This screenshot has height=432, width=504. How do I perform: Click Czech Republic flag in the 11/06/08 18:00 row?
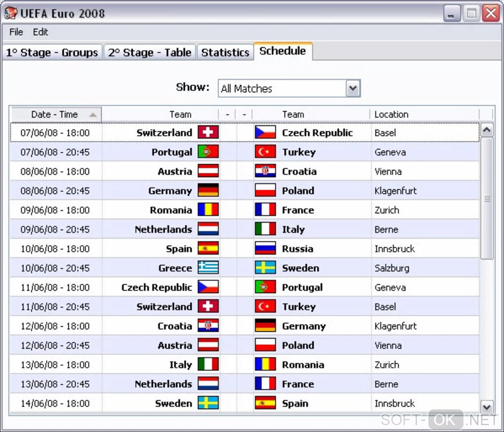coord(208,287)
